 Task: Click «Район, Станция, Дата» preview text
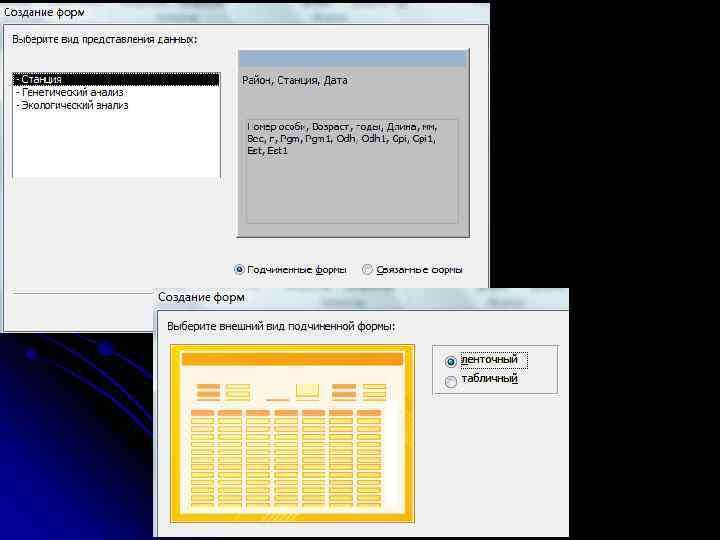[x=294, y=80]
